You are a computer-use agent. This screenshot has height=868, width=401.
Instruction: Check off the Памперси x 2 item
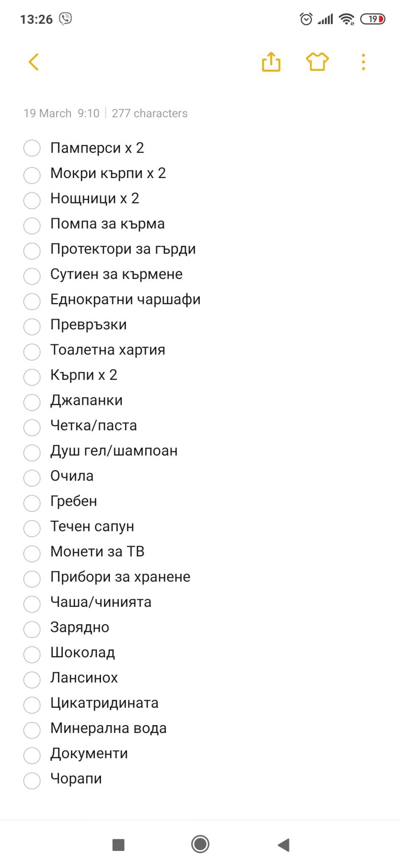pyautogui.click(x=32, y=148)
